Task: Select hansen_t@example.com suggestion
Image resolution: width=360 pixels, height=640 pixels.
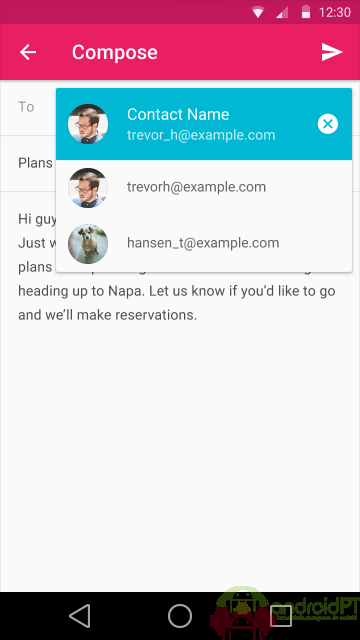Action: (x=204, y=243)
